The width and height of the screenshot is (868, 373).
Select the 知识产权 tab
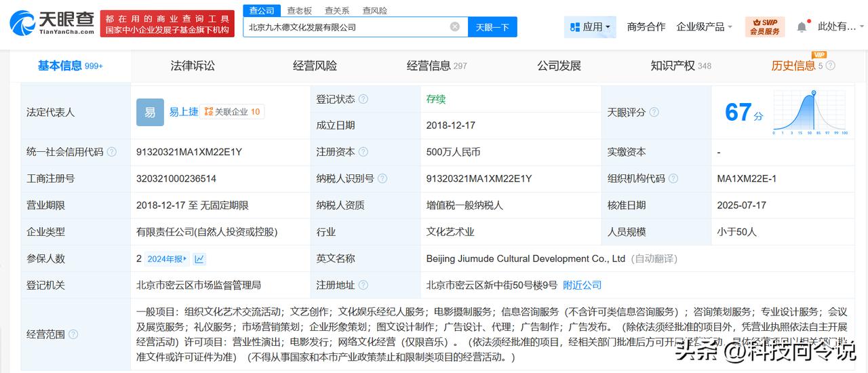tap(681, 66)
